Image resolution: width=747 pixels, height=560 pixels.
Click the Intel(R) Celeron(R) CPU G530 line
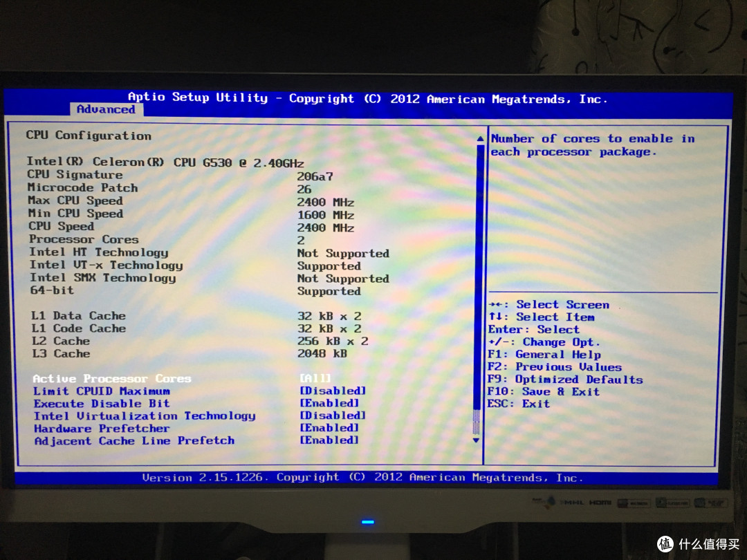[165, 162]
